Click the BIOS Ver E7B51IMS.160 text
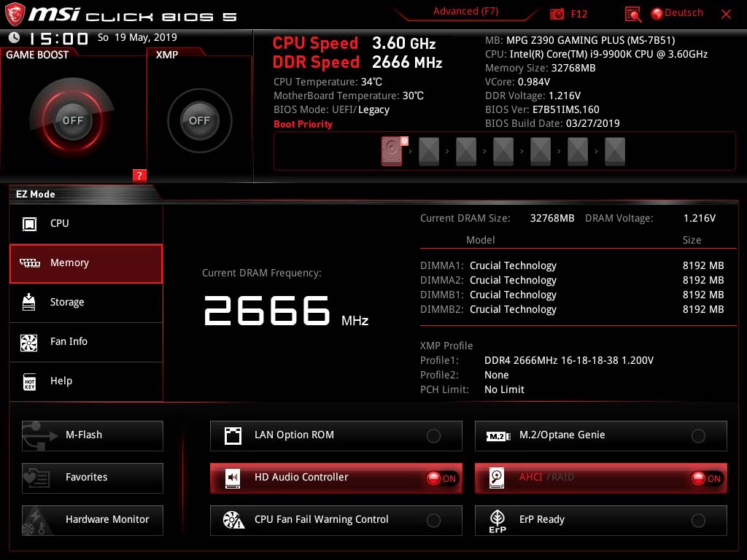 click(542, 109)
